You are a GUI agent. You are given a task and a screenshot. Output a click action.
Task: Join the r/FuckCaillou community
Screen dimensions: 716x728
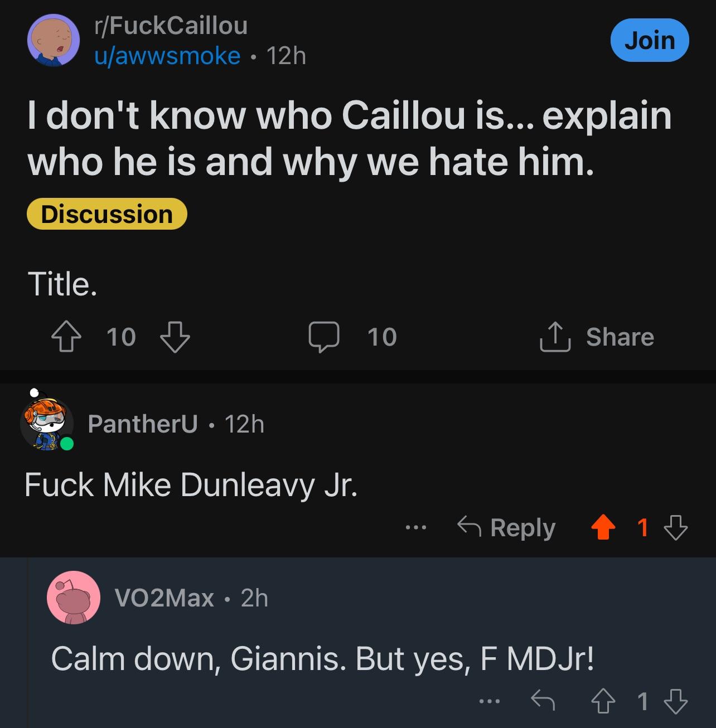[650, 40]
